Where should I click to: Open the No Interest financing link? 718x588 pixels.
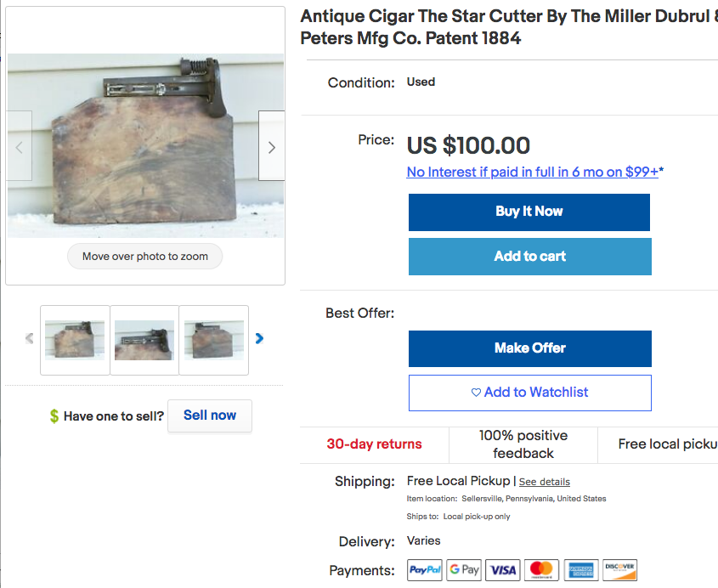534,172
